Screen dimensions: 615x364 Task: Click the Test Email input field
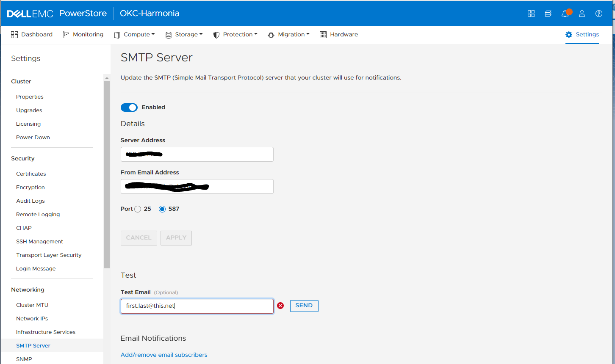[x=197, y=306]
